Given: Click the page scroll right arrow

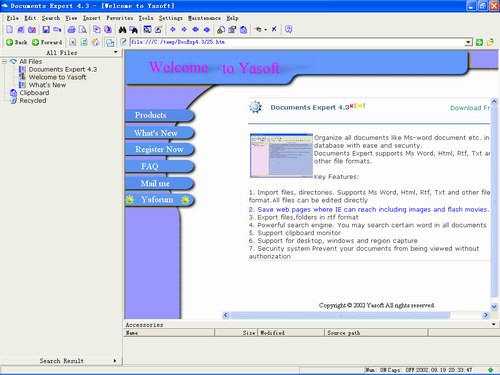Looking at the screenshot, I should pos(486,315).
